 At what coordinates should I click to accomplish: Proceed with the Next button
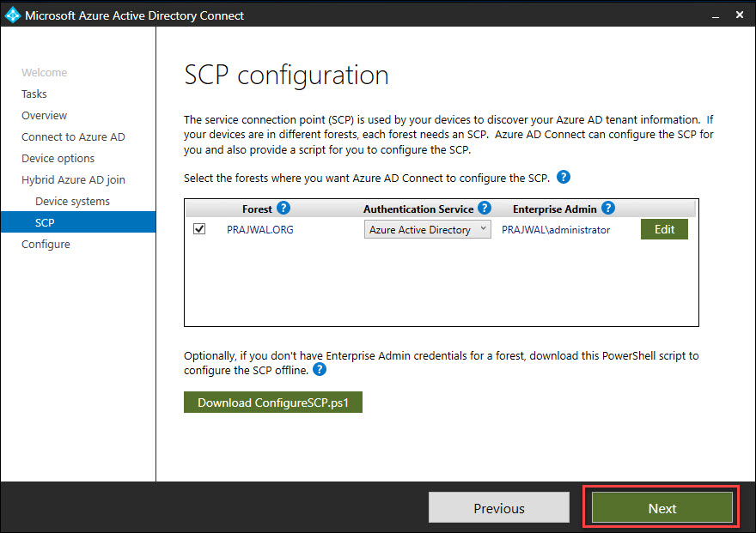coord(662,507)
